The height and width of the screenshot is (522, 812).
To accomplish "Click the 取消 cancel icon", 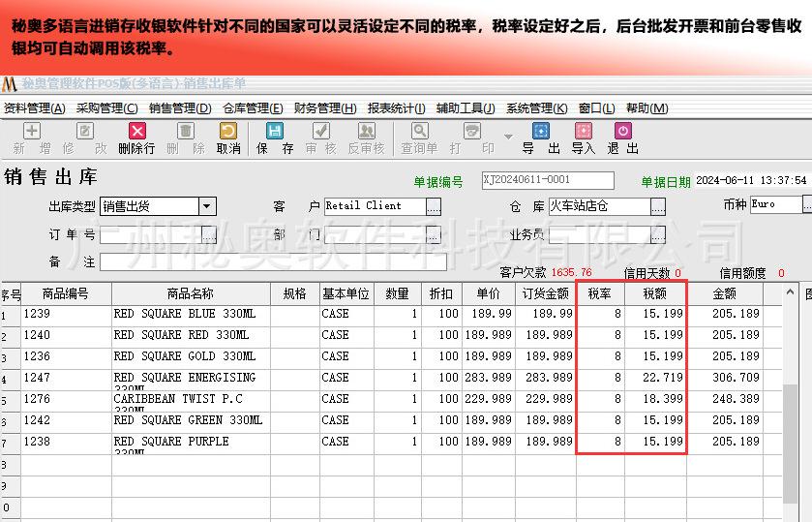I will click(228, 131).
